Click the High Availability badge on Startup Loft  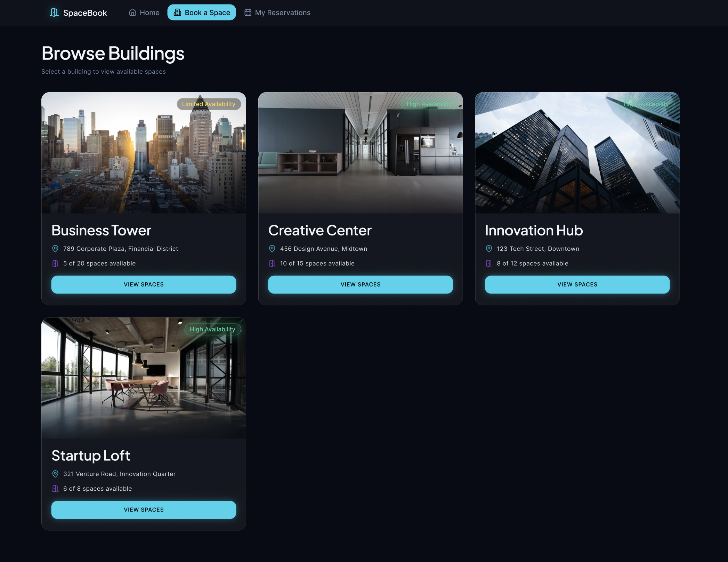212,329
